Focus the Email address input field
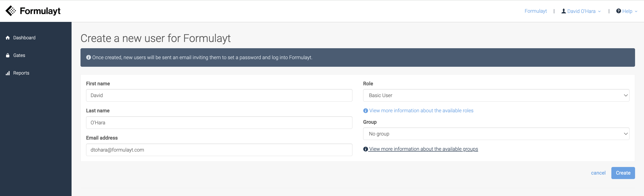This screenshot has width=644, height=196. (219, 150)
